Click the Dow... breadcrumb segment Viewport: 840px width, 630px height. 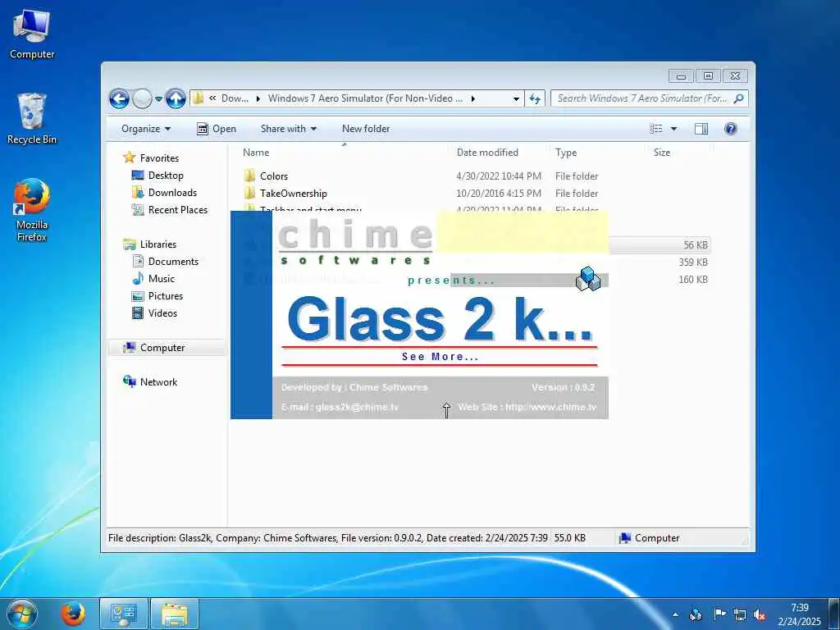coord(235,98)
